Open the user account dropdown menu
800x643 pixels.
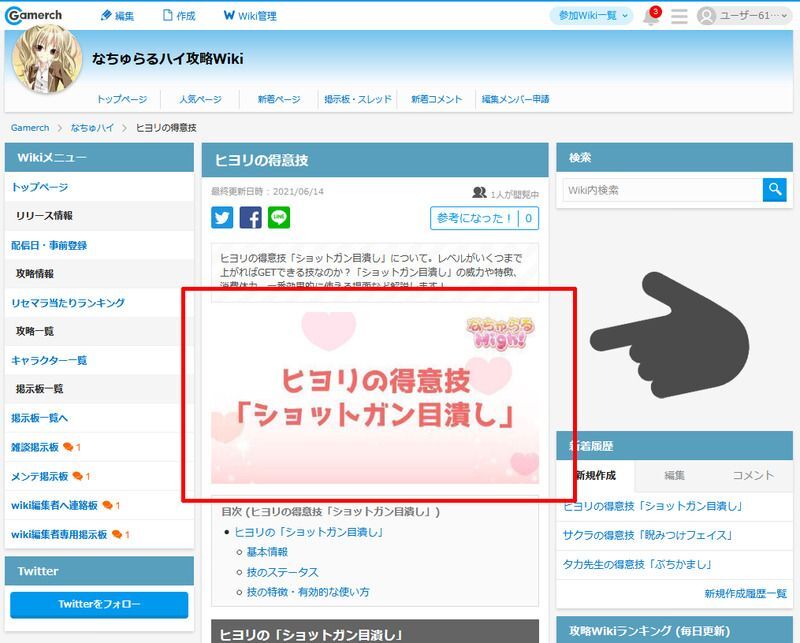(745, 16)
